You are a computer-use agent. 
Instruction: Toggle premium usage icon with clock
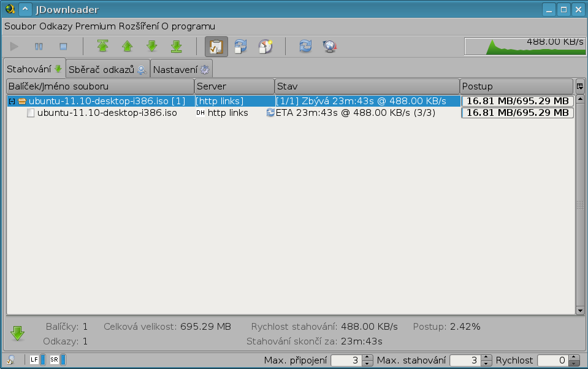pyautogui.click(x=265, y=47)
